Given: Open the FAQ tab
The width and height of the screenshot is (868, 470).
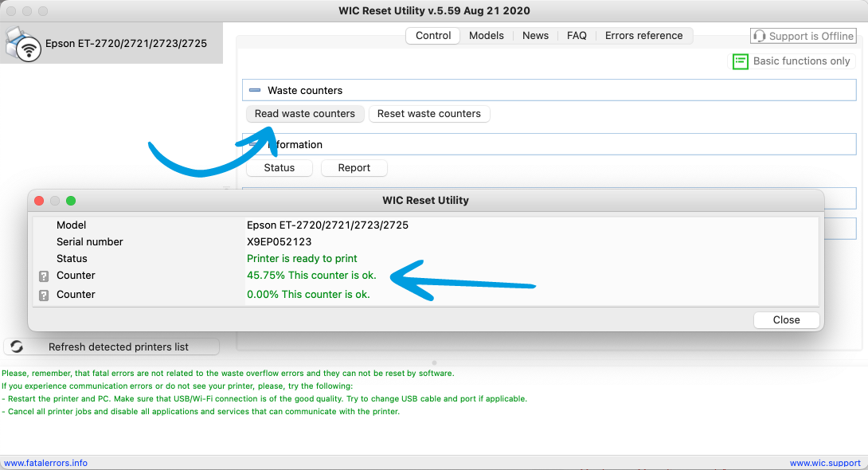Looking at the screenshot, I should [x=577, y=35].
